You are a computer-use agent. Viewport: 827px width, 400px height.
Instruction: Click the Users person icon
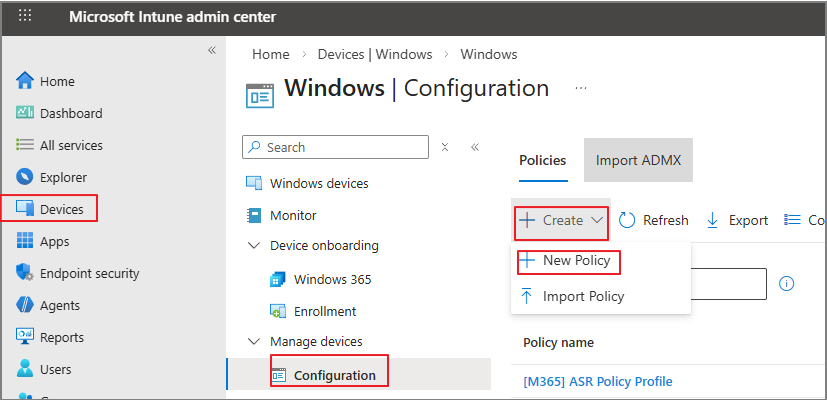(x=25, y=369)
